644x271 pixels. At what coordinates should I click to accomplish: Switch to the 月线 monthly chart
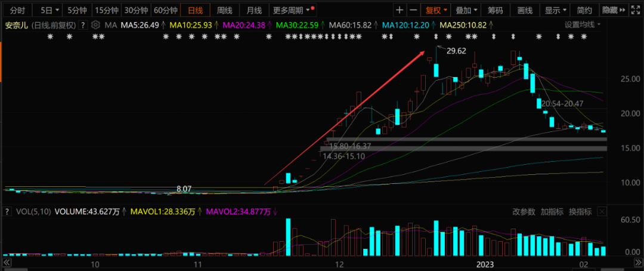254,10
